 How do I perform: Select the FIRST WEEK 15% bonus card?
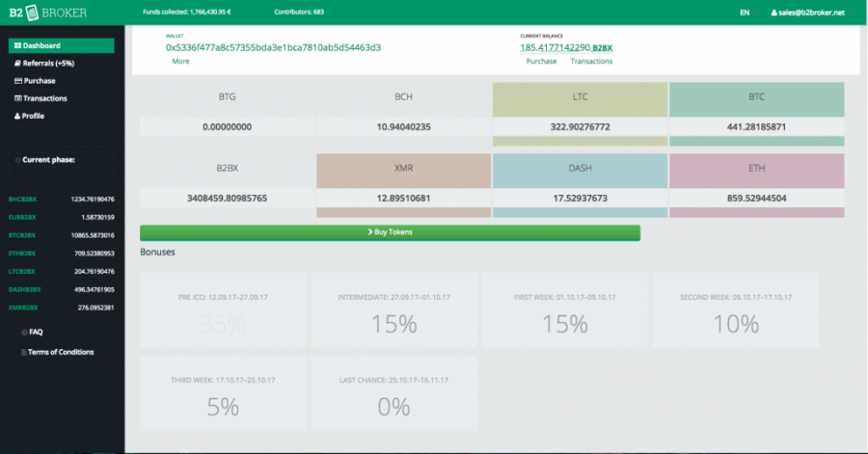pyautogui.click(x=564, y=310)
